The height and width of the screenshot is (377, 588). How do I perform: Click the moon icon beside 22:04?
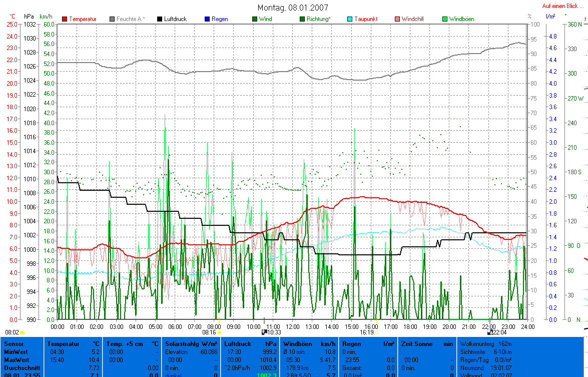pyautogui.click(x=490, y=332)
